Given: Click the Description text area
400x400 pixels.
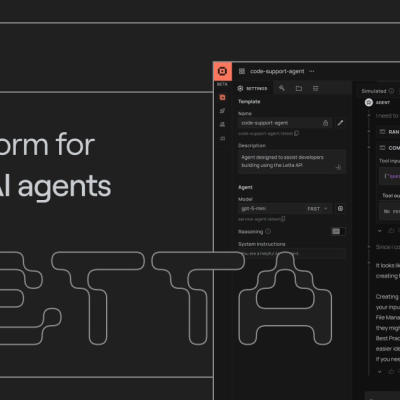Looking at the screenshot, I should [292, 162].
